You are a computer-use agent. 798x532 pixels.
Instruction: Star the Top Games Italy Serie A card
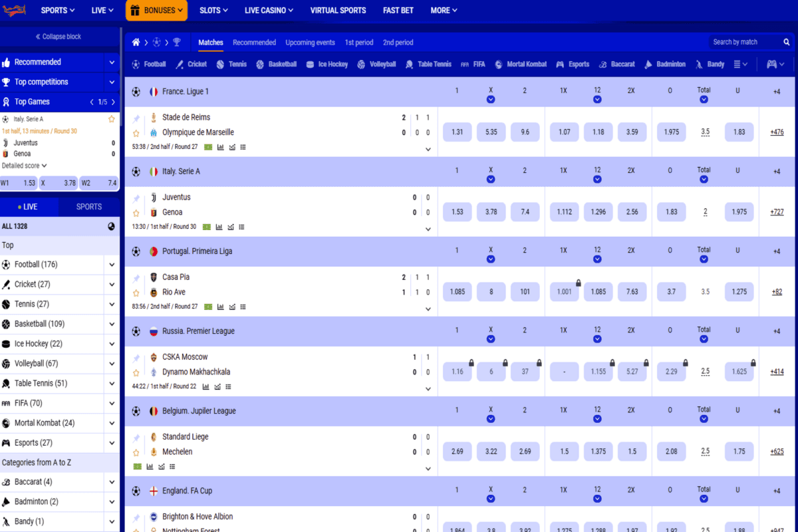point(111,119)
